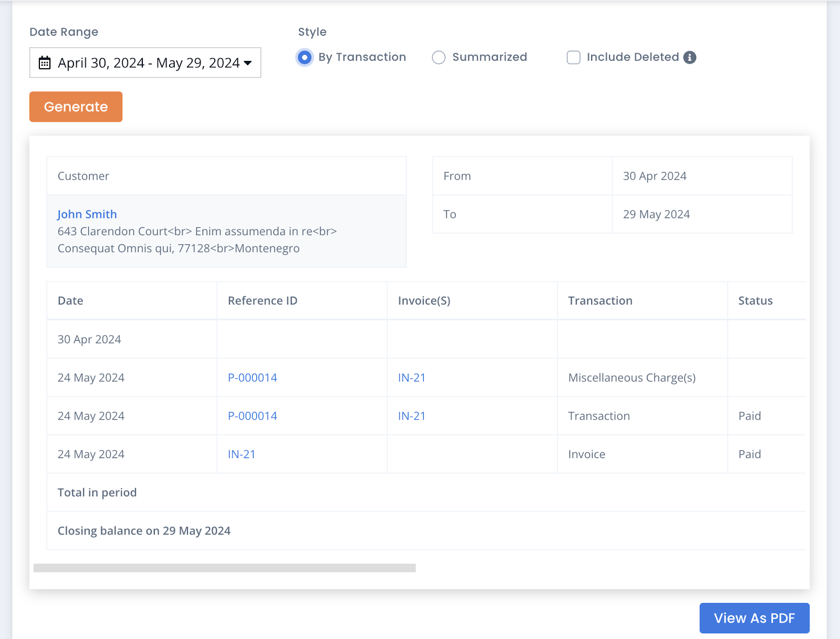This screenshot has width=840, height=639.
Task: Click the horizontal scrollbar under the table
Action: tap(225, 568)
